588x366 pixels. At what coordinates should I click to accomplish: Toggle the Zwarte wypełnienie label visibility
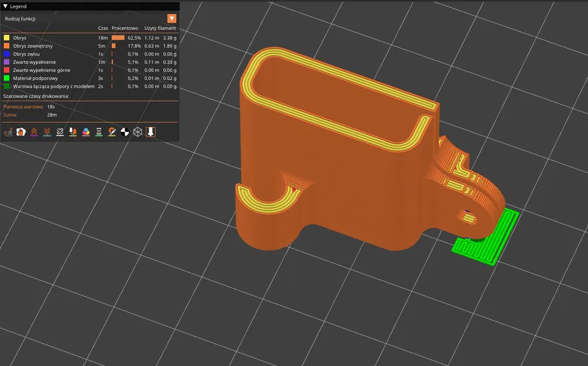[35, 62]
